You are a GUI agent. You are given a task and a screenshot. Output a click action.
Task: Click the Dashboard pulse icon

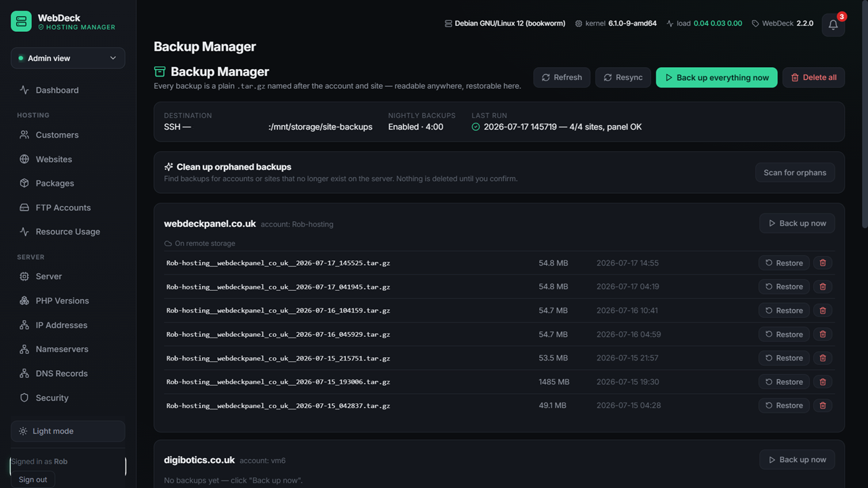(x=24, y=90)
